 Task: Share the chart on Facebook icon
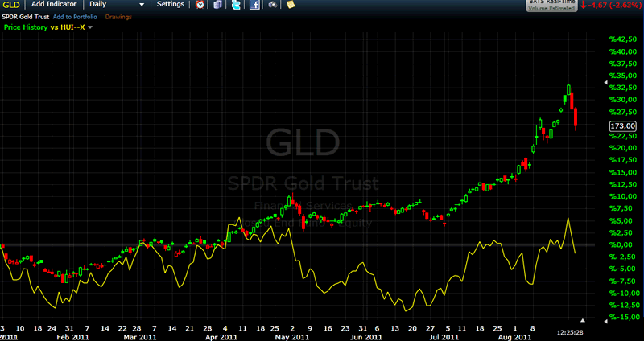click(x=254, y=5)
